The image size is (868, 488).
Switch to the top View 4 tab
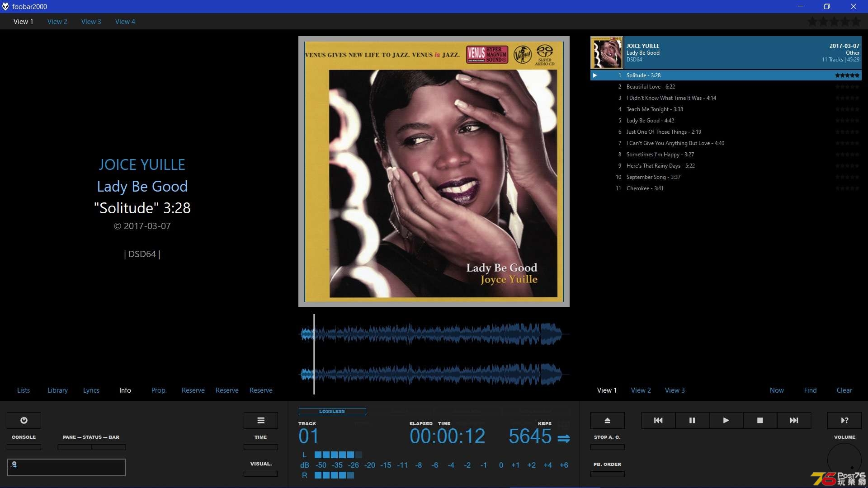(125, 21)
